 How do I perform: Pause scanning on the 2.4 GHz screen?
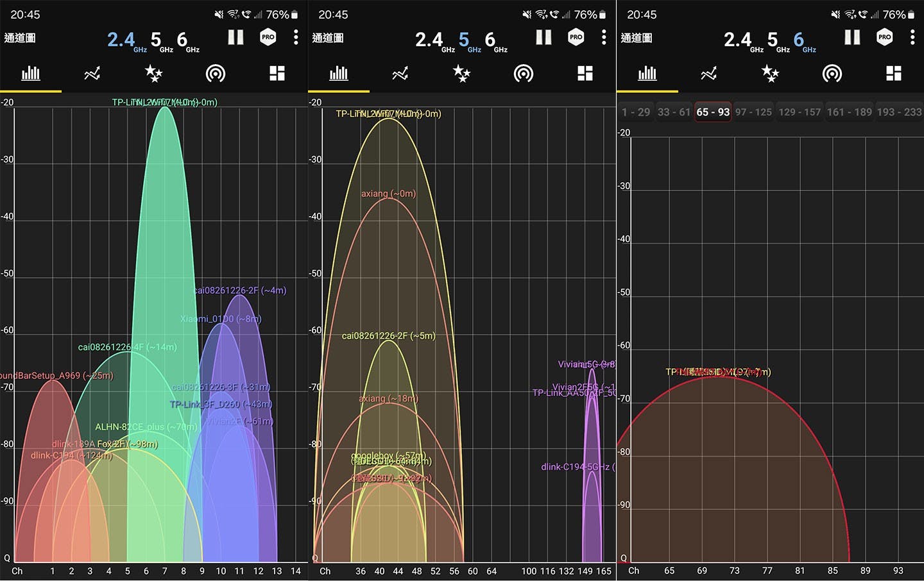(235, 38)
